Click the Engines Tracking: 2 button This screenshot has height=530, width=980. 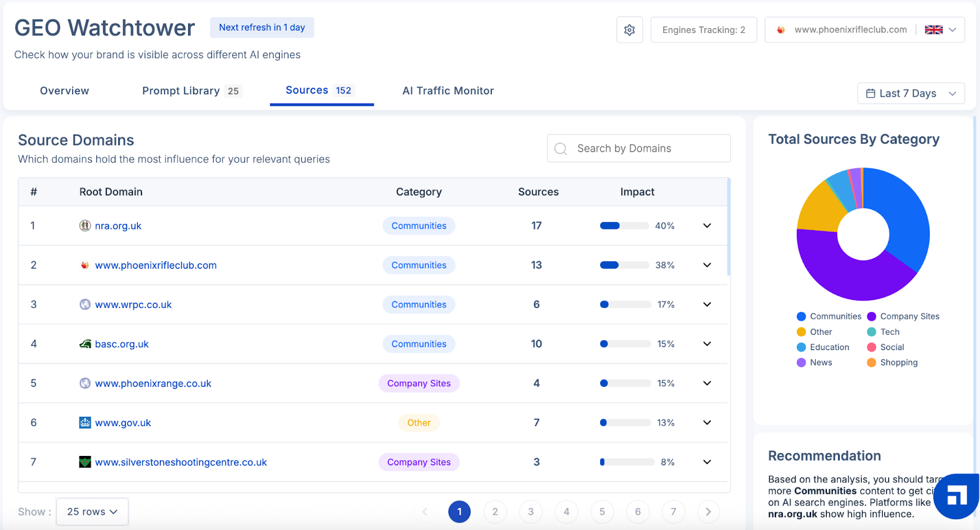click(x=704, y=30)
